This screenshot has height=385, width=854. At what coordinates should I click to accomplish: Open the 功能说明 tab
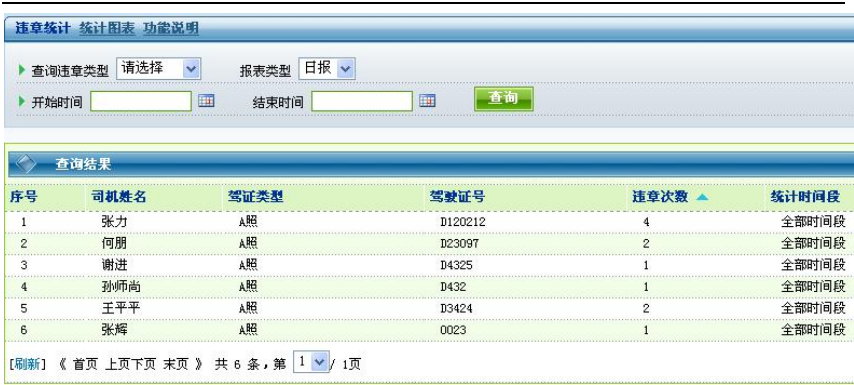[x=171, y=28]
